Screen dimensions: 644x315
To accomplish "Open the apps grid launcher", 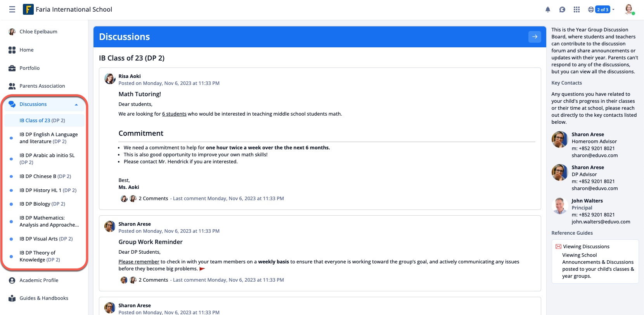I will click(576, 10).
